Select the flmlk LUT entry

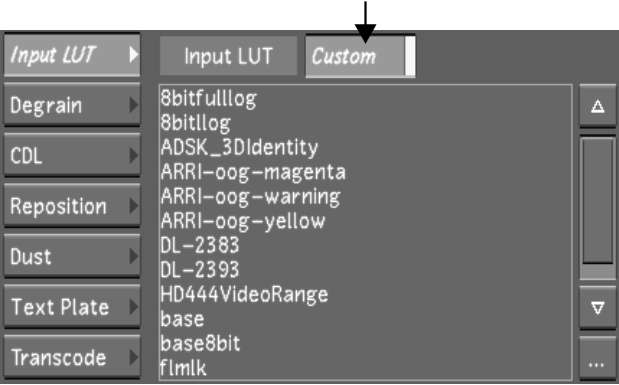click(366, 368)
